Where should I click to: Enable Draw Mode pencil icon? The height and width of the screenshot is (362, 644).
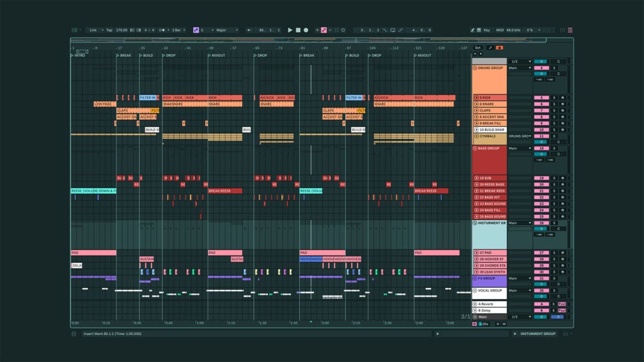point(472,30)
